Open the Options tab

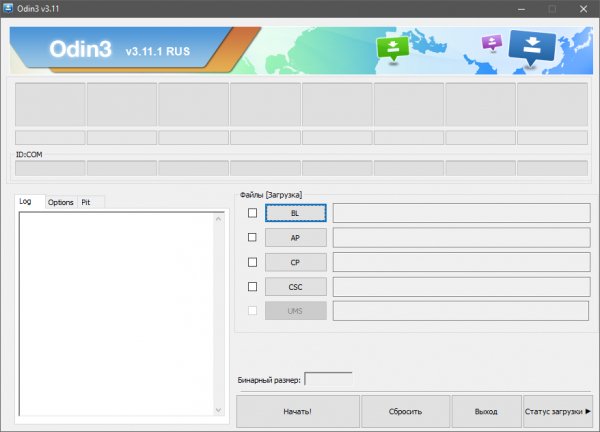tap(60, 202)
